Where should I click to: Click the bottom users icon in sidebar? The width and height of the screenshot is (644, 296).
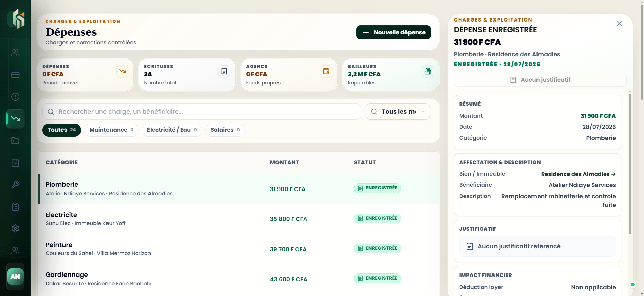(15, 251)
